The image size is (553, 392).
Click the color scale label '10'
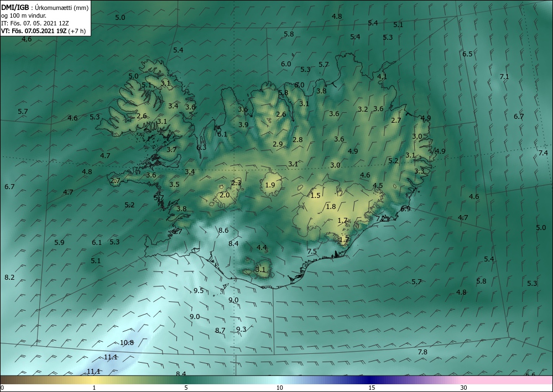point(279,388)
